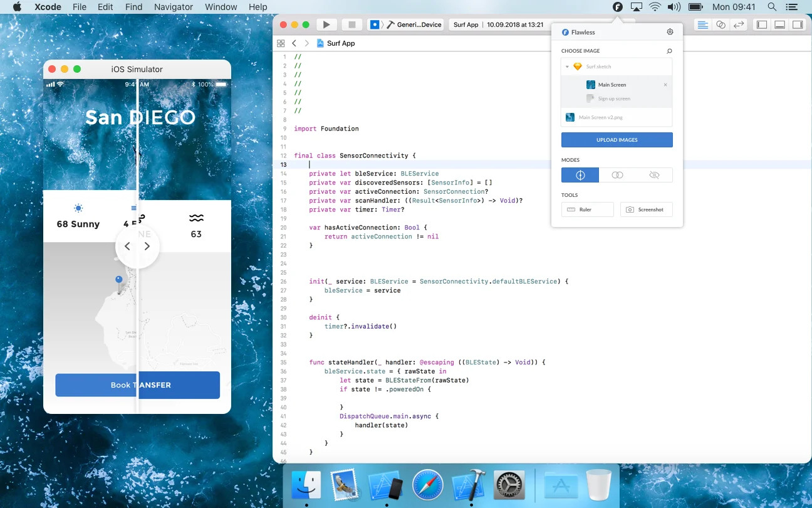Image resolution: width=812 pixels, height=508 pixels.
Task: Click the Surf App breadcrumb in jump bar
Action: click(x=336, y=43)
